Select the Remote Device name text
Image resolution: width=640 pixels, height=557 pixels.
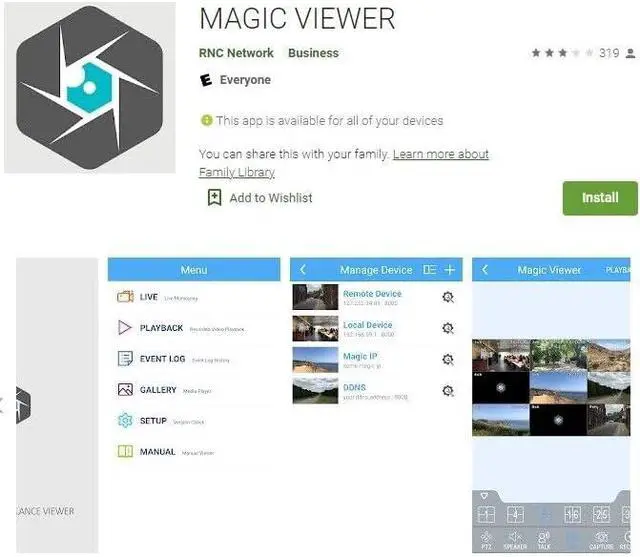pyautogui.click(x=372, y=294)
